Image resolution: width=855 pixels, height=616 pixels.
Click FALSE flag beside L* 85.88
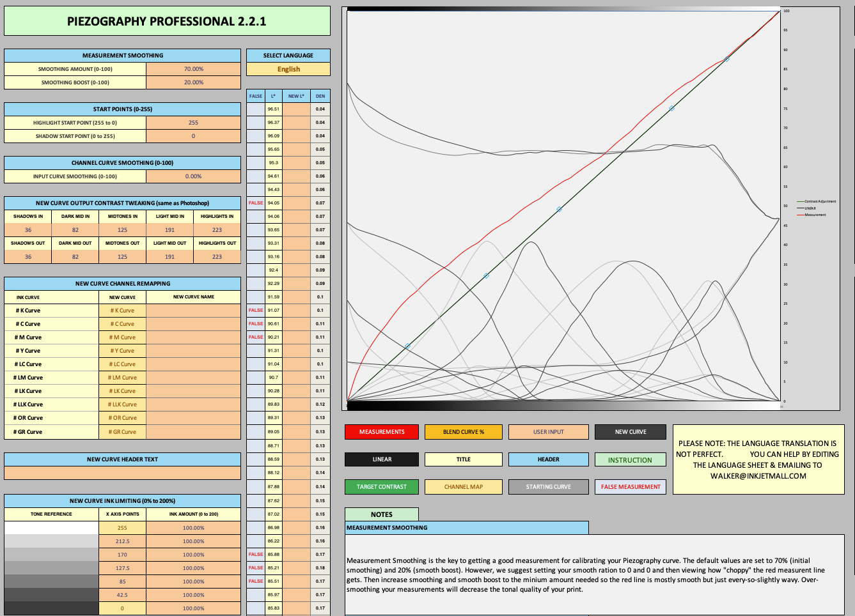pos(256,555)
